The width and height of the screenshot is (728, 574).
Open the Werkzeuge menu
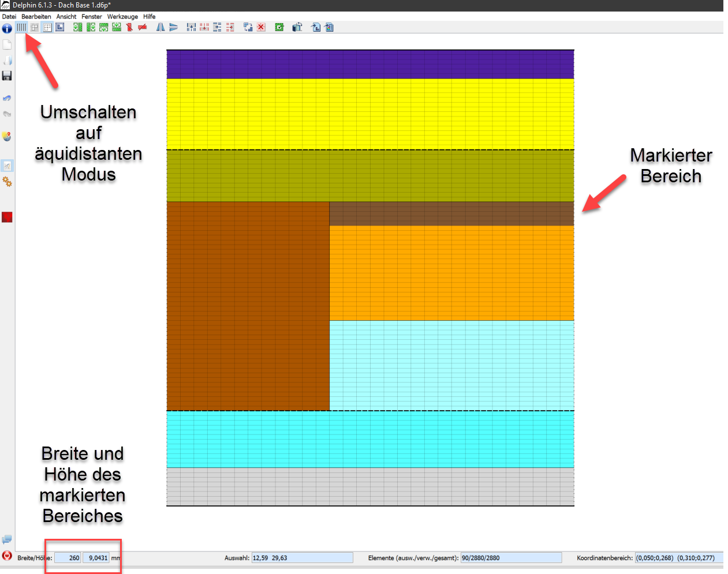122,17
